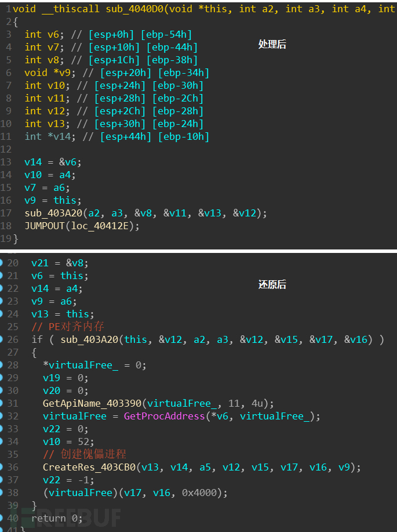Set breakpoint dot at line 36
The height and width of the screenshot is (532, 397).
2,467
